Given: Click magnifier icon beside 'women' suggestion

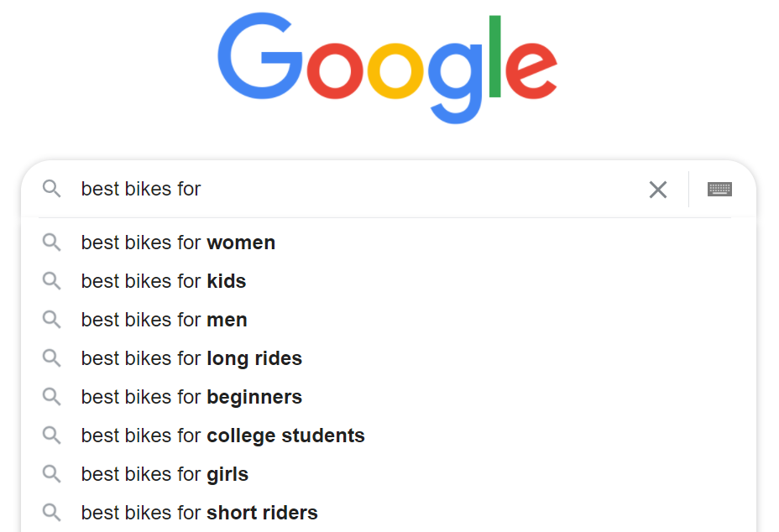Looking at the screenshot, I should click(52, 243).
